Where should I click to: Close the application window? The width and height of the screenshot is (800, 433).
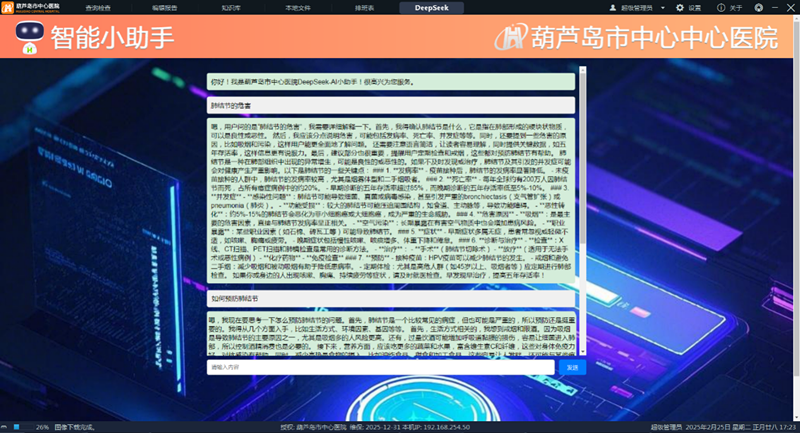[x=791, y=7]
